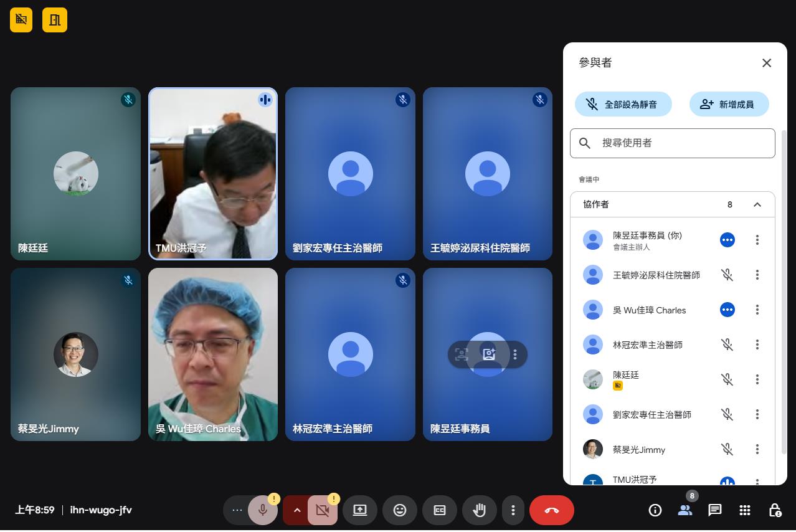Open more options for 王毓婷泌尿科住院醫師
The image size is (796, 532).
[757, 275]
